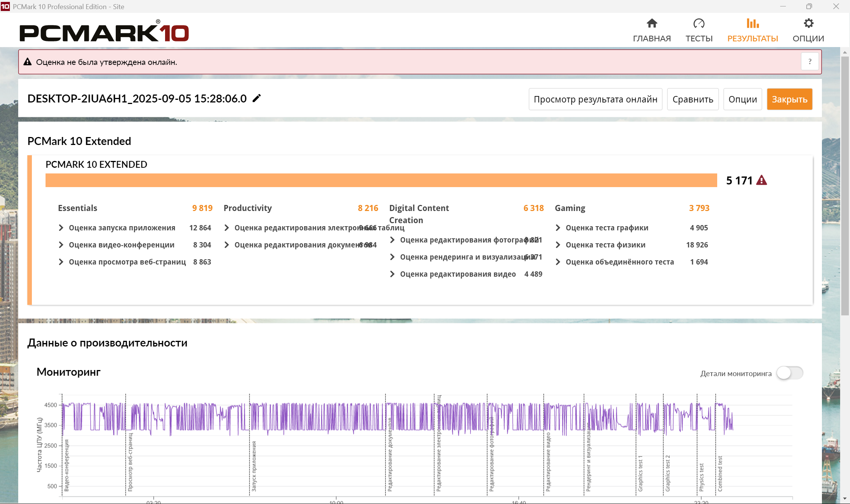
Task: Click the РЕЗУЛЬТАТЫ bar chart icon
Action: (x=752, y=24)
